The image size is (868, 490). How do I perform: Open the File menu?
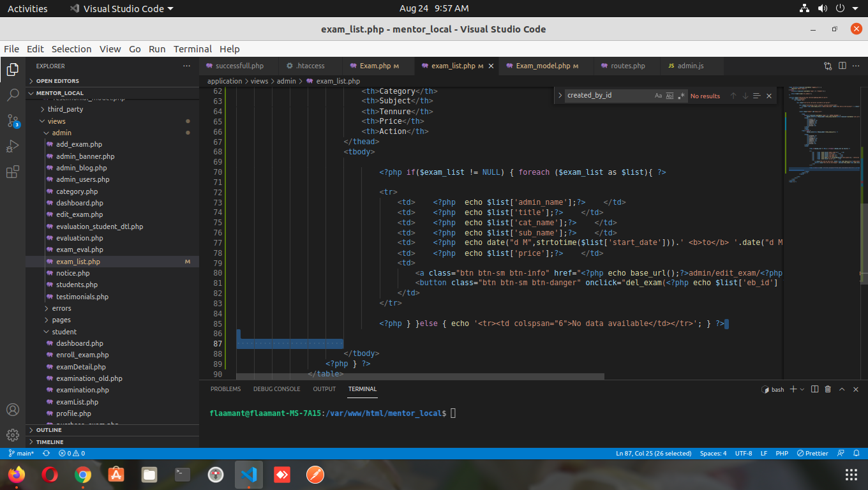11,49
